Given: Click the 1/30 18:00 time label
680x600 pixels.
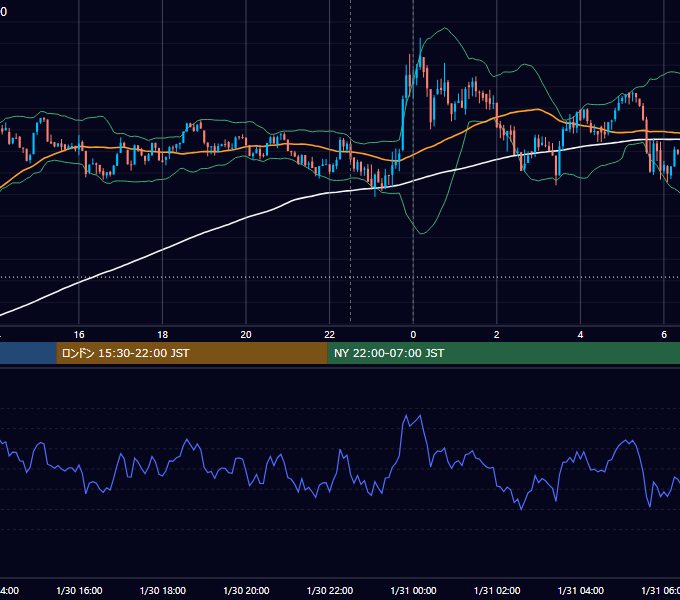Looking at the screenshot, I should click(x=163, y=590).
